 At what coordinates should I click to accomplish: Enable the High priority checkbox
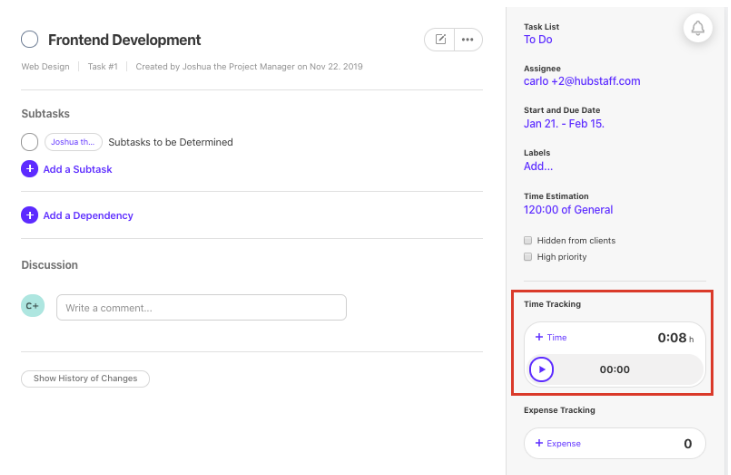click(528, 257)
